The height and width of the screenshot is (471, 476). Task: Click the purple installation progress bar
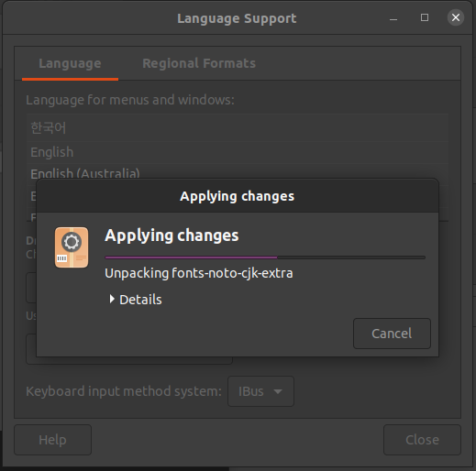(x=265, y=257)
